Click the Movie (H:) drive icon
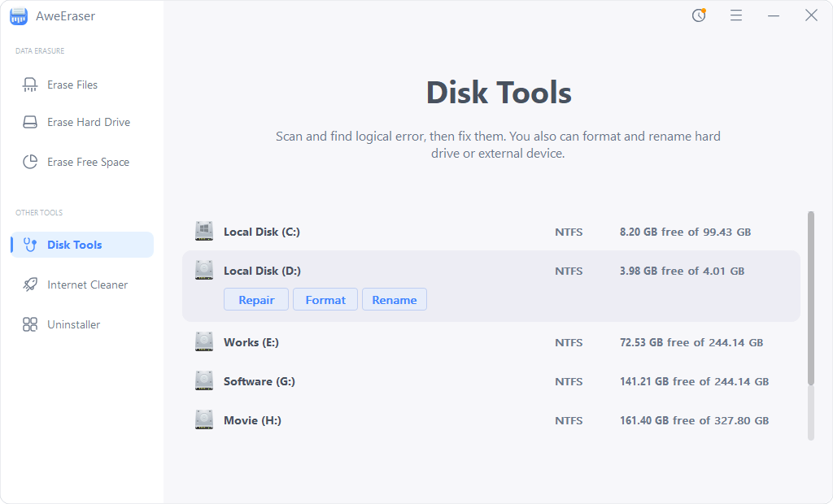Screen dimensions: 833x504 point(204,420)
